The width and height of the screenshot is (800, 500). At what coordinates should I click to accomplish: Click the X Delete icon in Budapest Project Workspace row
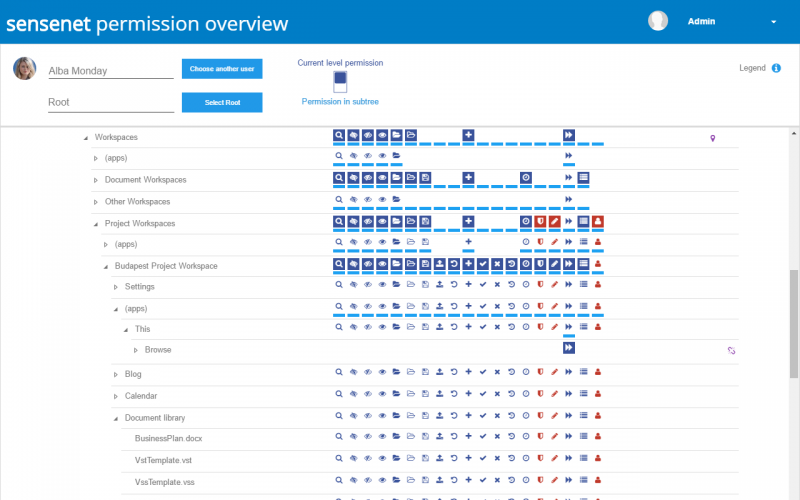tap(497, 264)
